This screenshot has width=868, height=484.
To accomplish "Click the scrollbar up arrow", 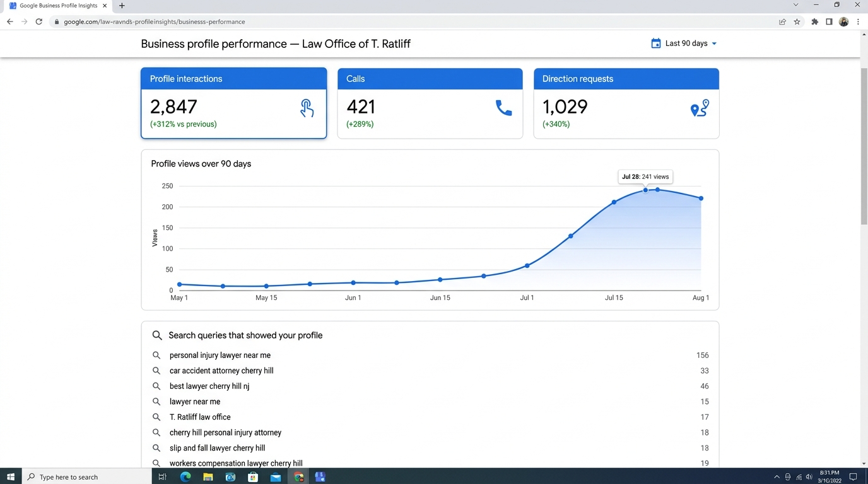I will 864,34.
